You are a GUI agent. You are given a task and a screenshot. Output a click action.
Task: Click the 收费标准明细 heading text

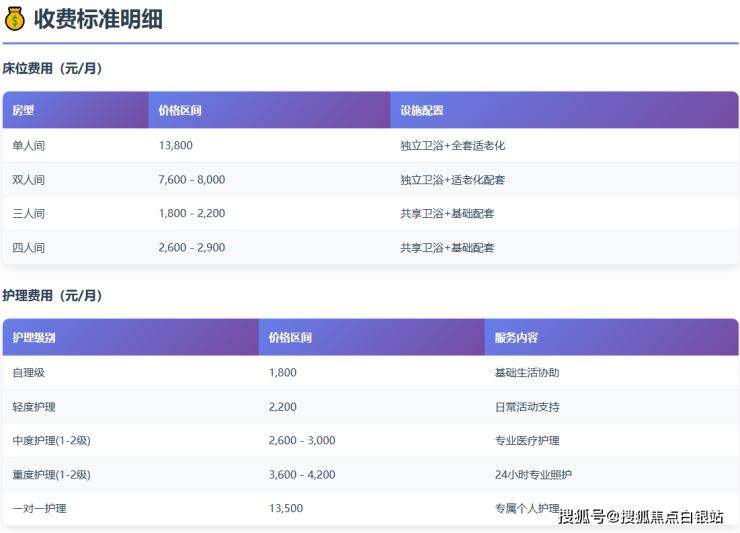98,19
